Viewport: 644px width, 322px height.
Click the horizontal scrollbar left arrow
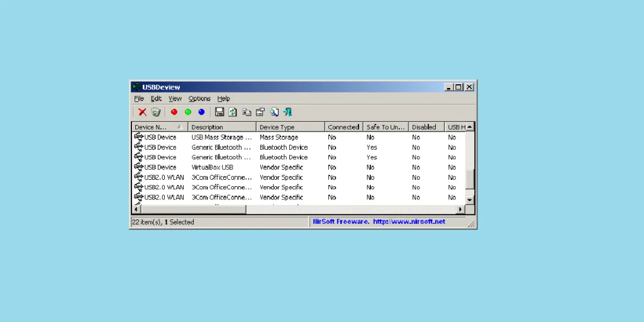(x=136, y=209)
